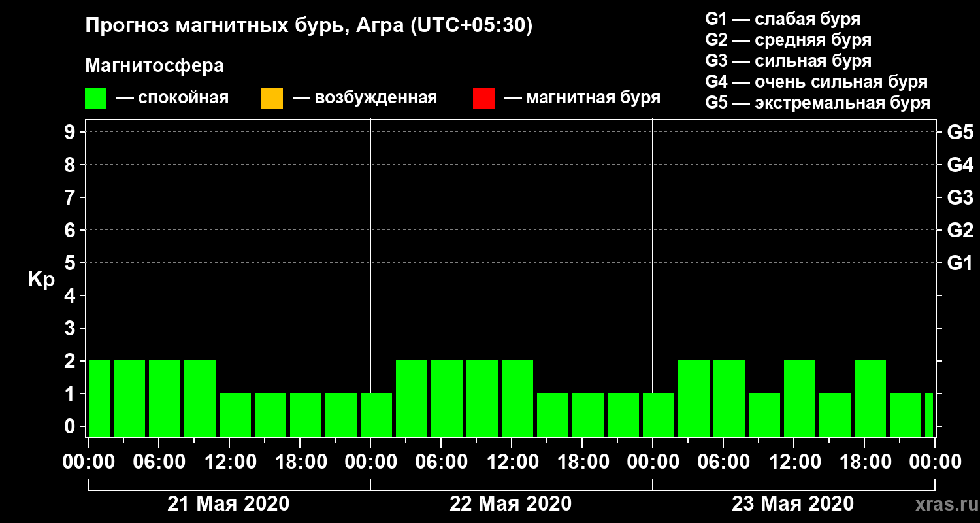Click the 06:00 time label for 22 Мая
The width and height of the screenshot is (980, 523).
coord(442,462)
